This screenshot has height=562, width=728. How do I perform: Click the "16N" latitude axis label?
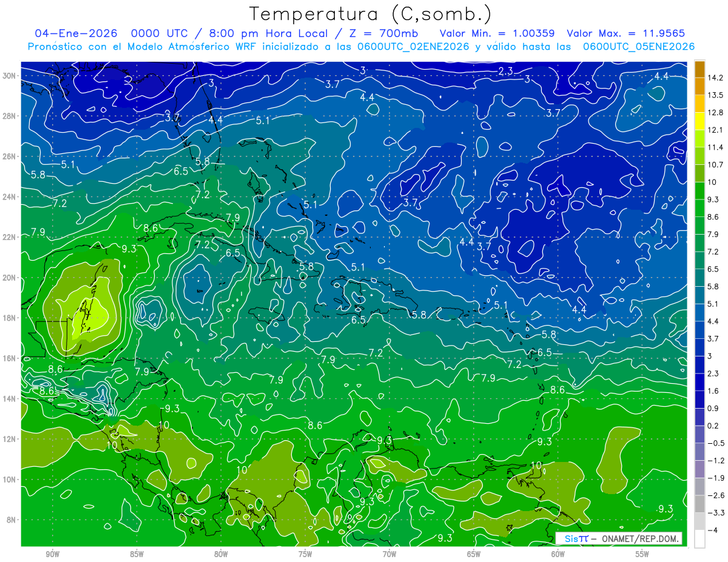pos(10,358)
